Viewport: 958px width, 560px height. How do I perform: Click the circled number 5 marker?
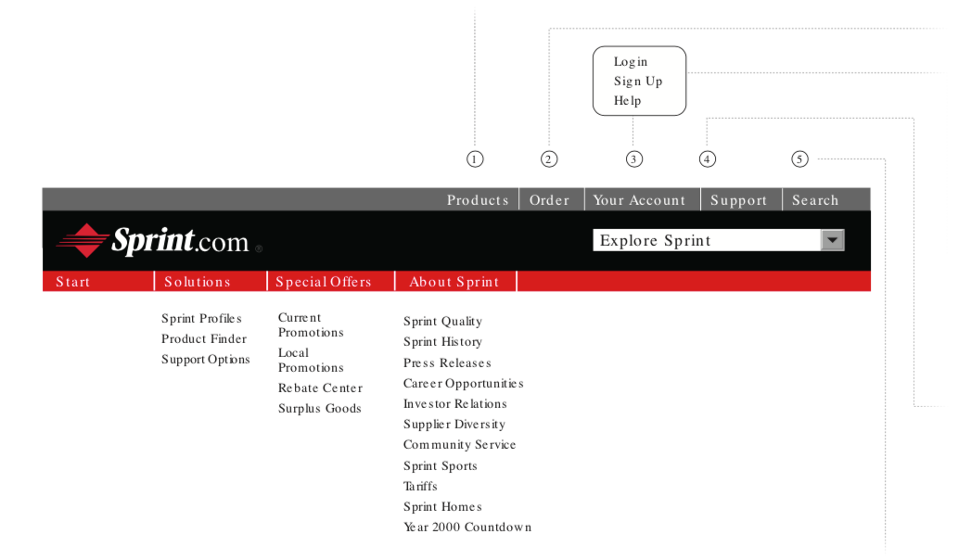pyautogui.click(x=799, y=159)
